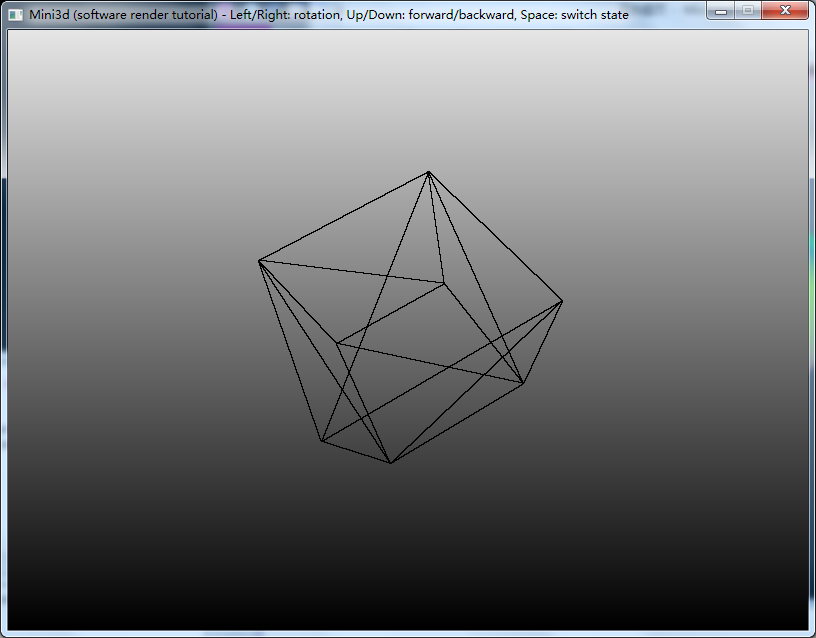This screenshot has width=816, height=638.
Task: Click the light gray background above the cube
Action: (408, 90)
